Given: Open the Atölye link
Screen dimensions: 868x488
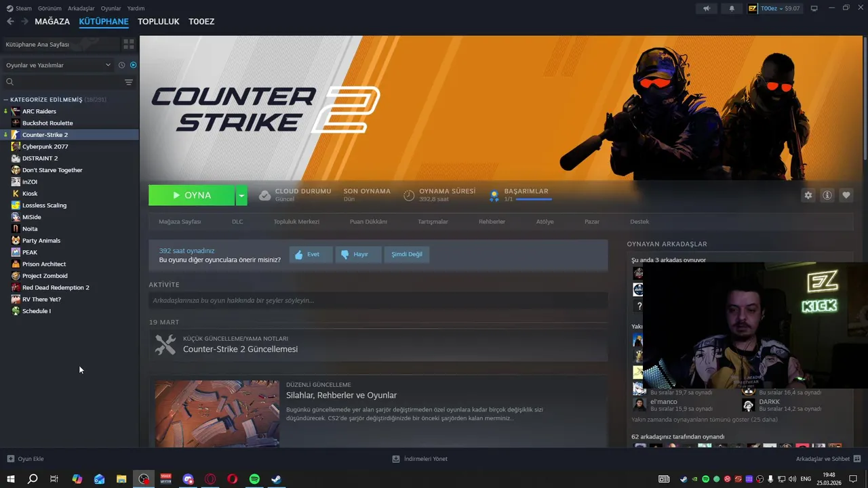Looking at the screenshot, I should (x=545, y=222).
